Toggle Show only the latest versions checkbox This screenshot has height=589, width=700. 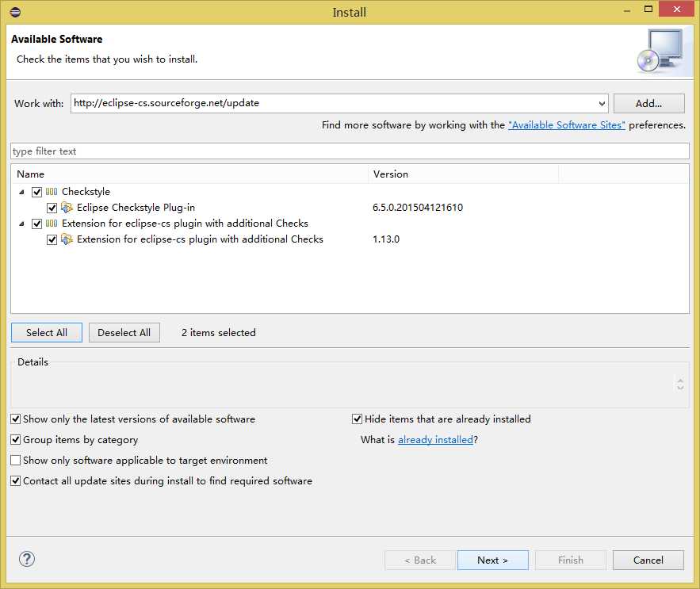pos(16,419)
